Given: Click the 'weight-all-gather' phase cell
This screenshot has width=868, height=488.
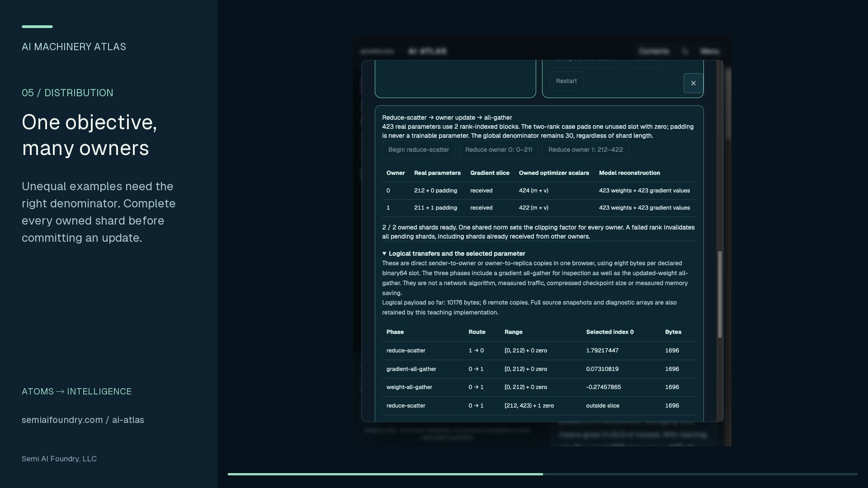Looking at the screenshot, I should (x=409, y=387).
